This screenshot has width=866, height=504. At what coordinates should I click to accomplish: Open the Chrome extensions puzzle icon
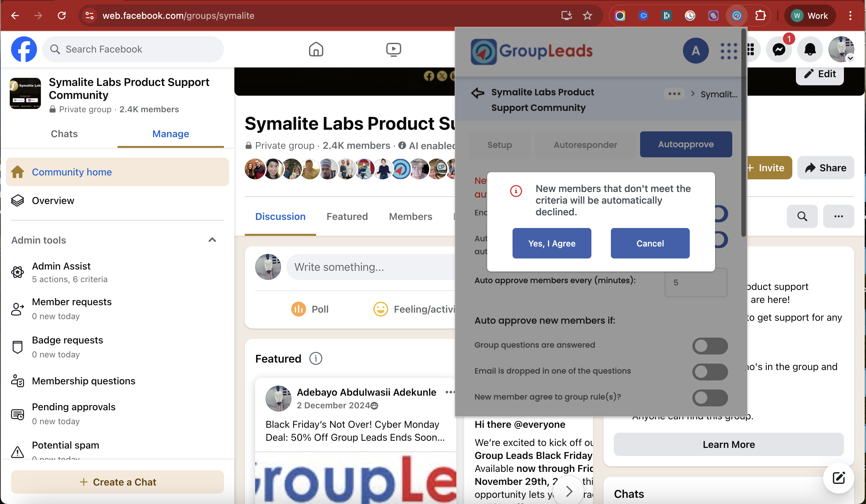click(x=760, y=16)
